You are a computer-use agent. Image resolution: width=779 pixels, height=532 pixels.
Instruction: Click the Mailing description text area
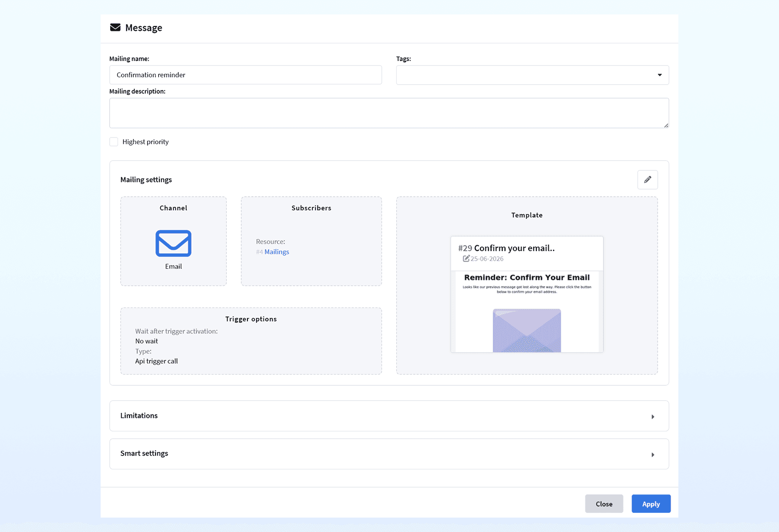click(389, 113)
